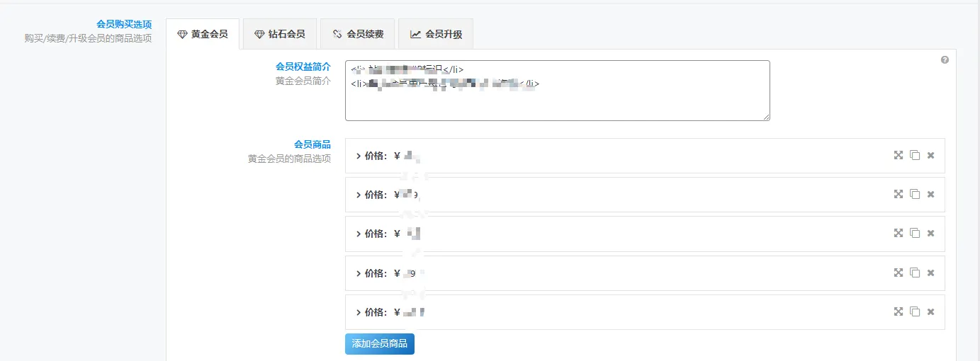The height and width of the screenshot is (361, 980).
Task: Click the move icon on fourth product row
Action: pos(898,273)
